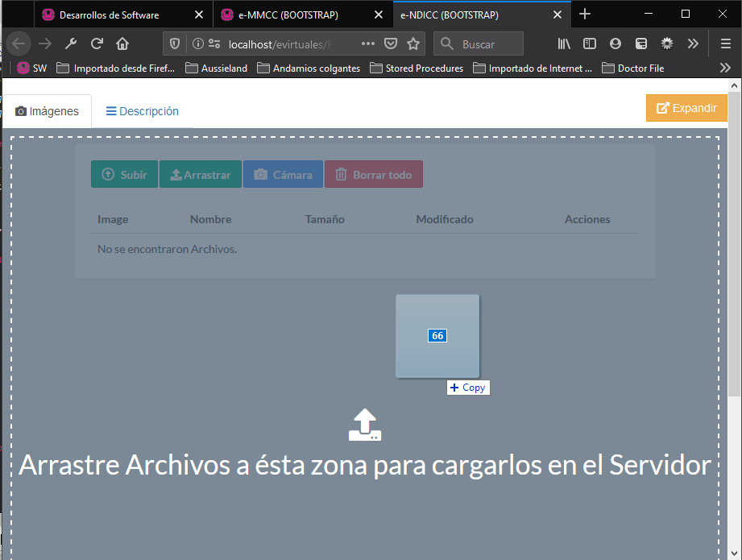This screenshot has width=742, height=560.
Task: Switch to the Descripción tab
Action: pyautogui.click(x=143, y=111)
